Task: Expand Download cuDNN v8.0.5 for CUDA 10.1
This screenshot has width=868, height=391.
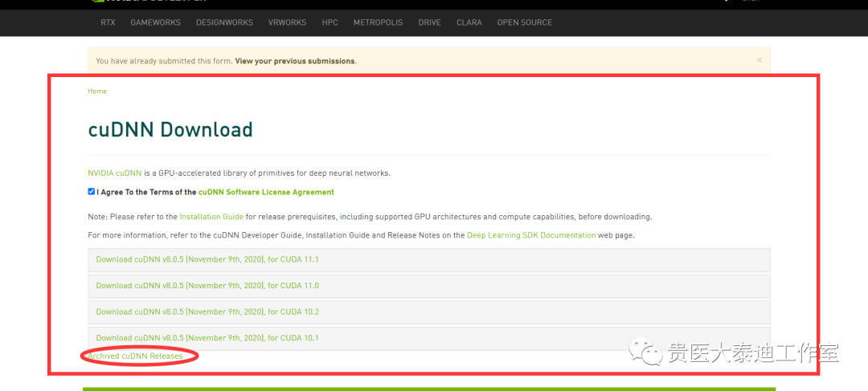Action: (x=429, y=338)
